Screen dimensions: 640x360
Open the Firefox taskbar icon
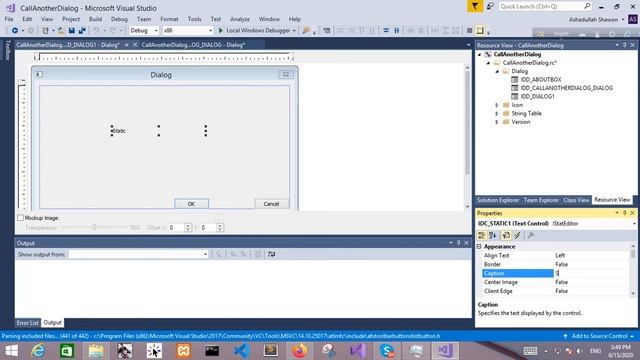[300, 351]
